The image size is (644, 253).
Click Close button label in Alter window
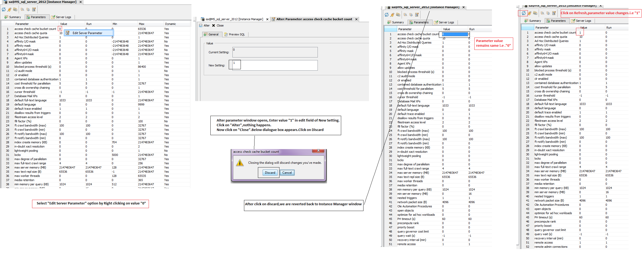coord(220,25)
